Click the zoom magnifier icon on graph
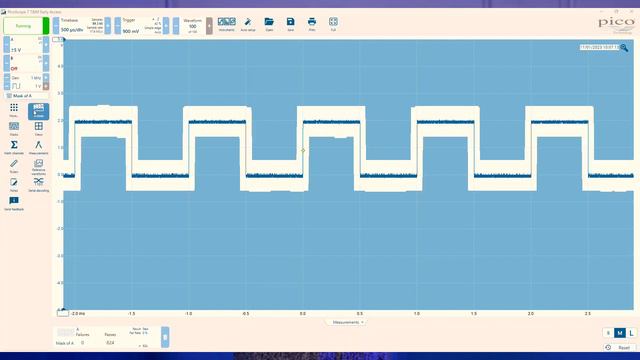 pyautogui.click(x=624, y=48)
